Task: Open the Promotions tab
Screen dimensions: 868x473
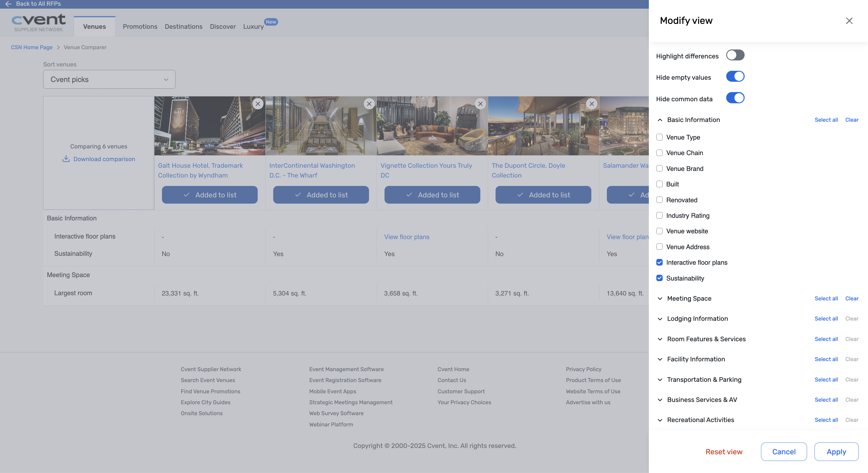Action: [140, 26]
